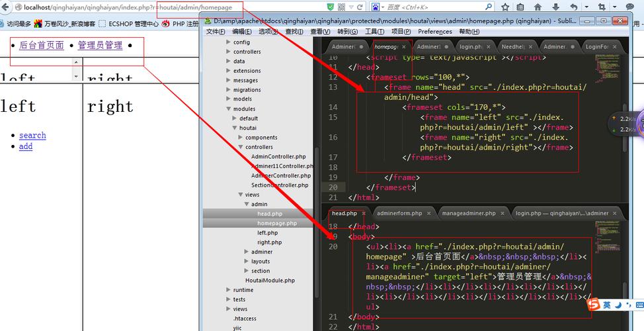Image resolution: width=644 pixels, height=331 pixels.
Task: Open the 项目(P) menu
Action: (401, 32)
